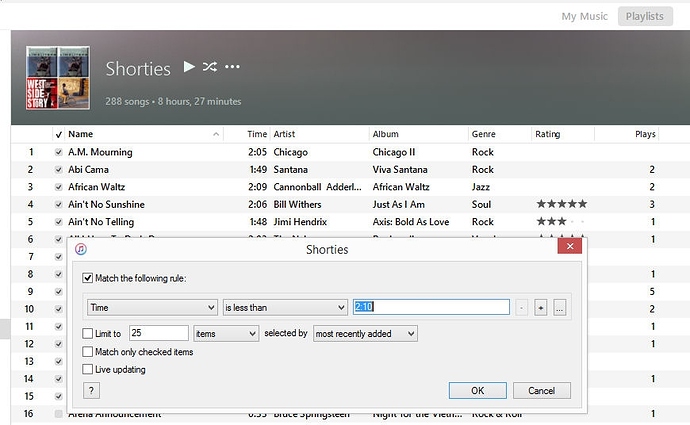690x425 pixels.
Task: Click the time value field showing 2:10
Action: [x=431, y=307]
